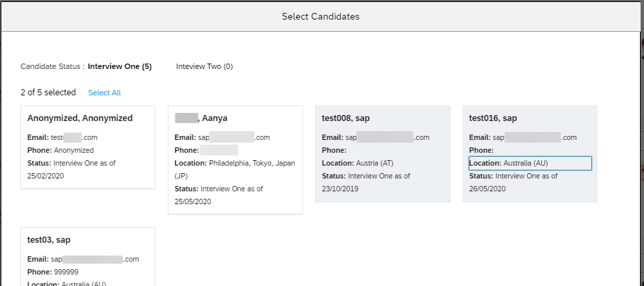This screenshot has width=644, height=286.
Task: Click the Email line on test03 card
Action: 83,260
